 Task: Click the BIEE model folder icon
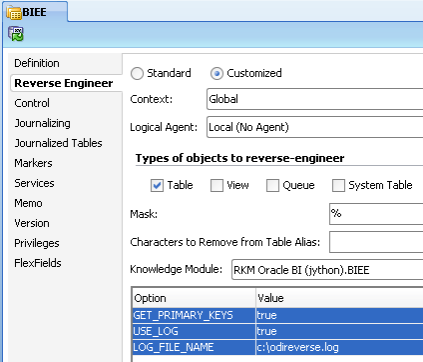point(14,13)
